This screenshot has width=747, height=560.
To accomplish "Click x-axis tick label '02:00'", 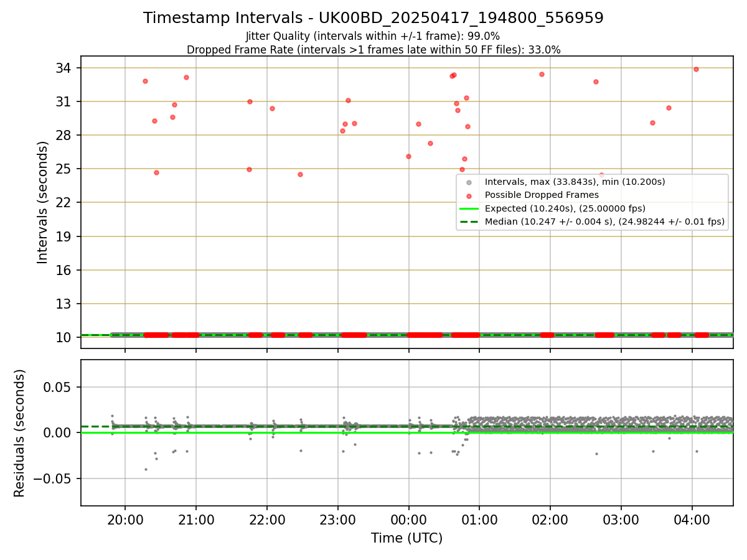I will 550,520.
